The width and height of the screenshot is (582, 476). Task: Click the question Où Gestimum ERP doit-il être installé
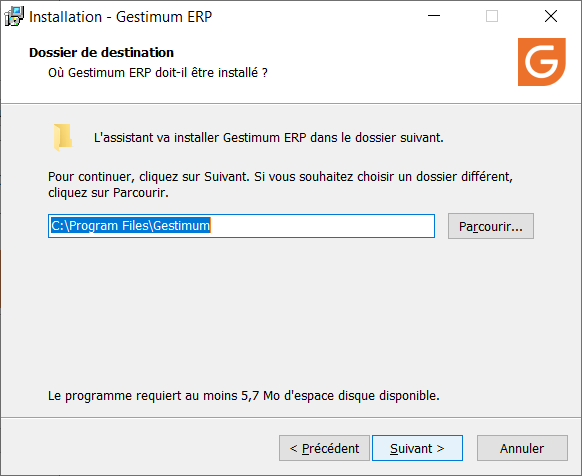click(x=158, y=72)
